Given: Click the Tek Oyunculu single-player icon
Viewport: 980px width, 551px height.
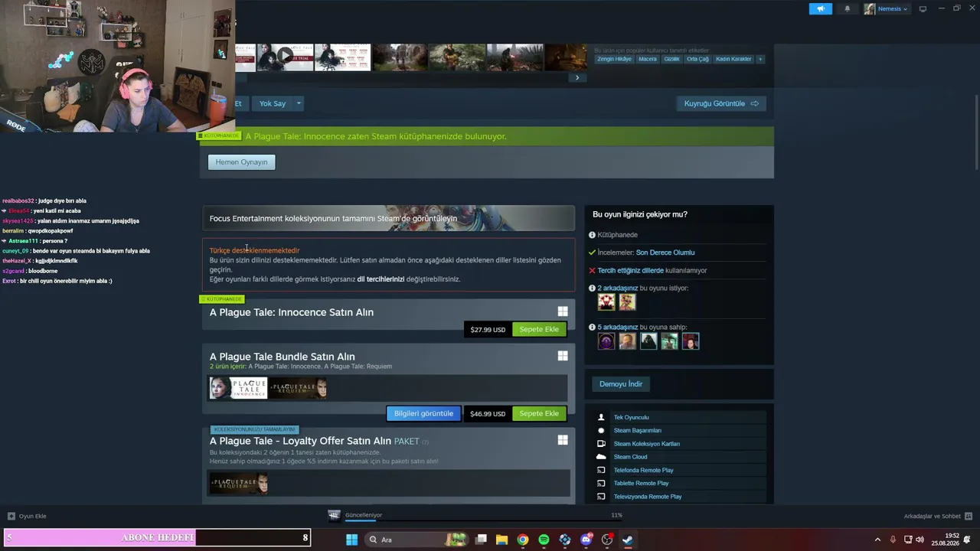Looking at the screenshot, I should click(601, 417).
